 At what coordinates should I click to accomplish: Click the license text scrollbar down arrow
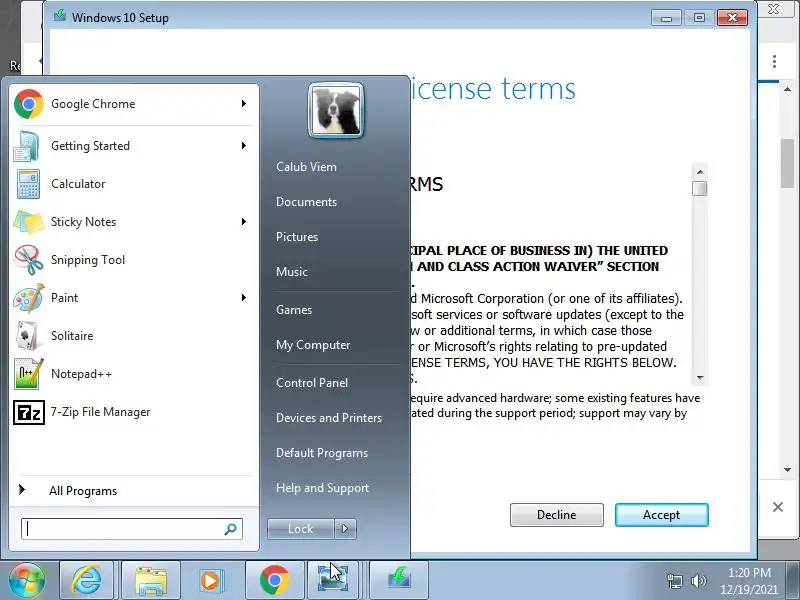[x=700, y=378]
